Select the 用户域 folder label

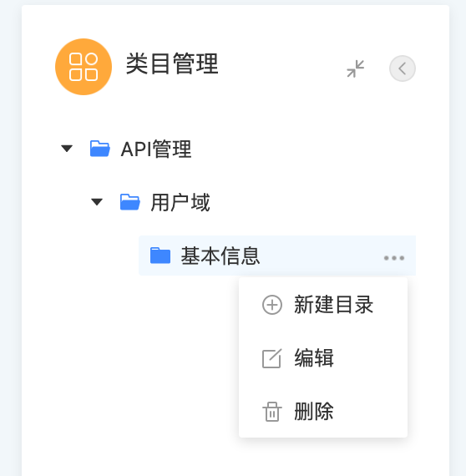180,202
